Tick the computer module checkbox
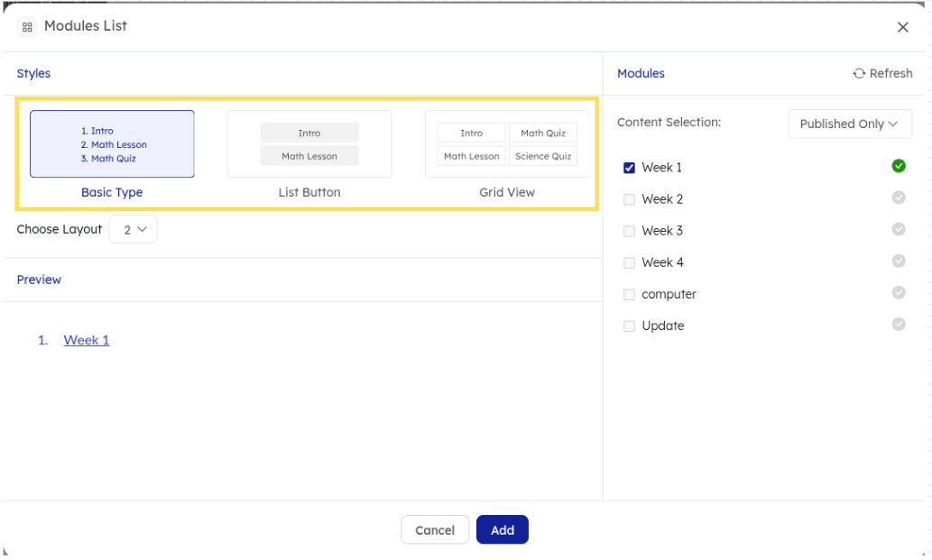The width and height of the screenshot is (932, 560). coord(630,295)
